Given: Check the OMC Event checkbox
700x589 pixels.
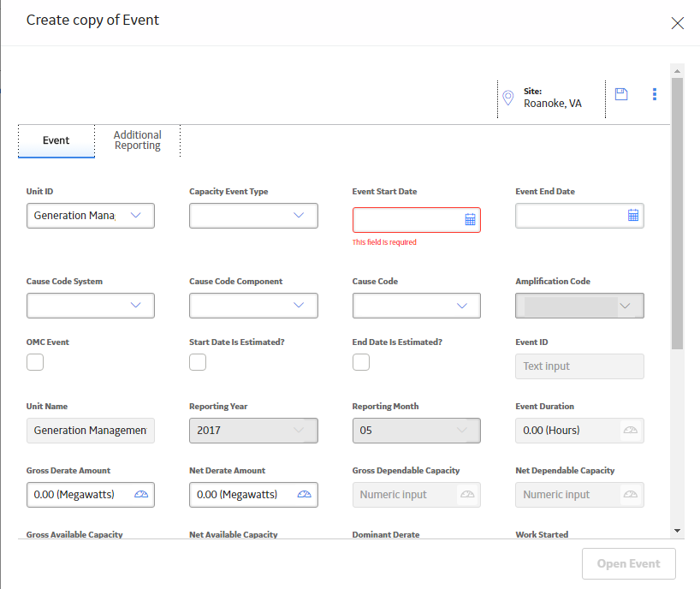Looking at the screenshot, I should pos(35,362).
